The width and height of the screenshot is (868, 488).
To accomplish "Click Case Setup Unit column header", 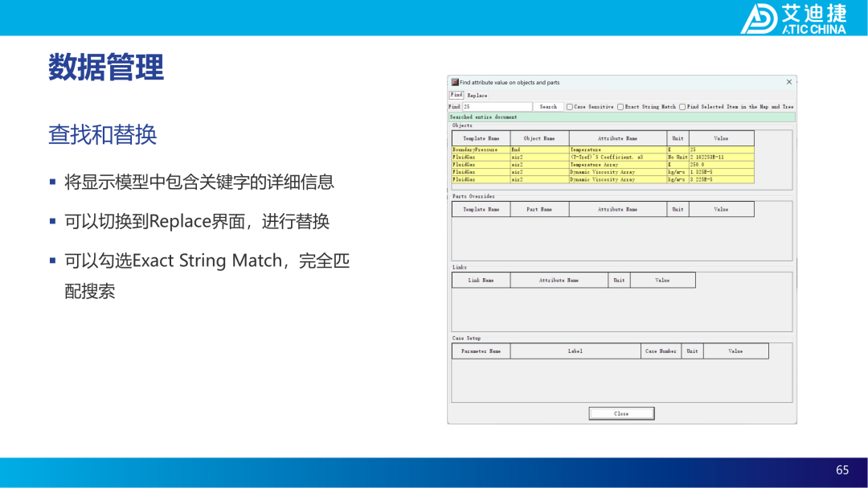I will click(692, 351).
